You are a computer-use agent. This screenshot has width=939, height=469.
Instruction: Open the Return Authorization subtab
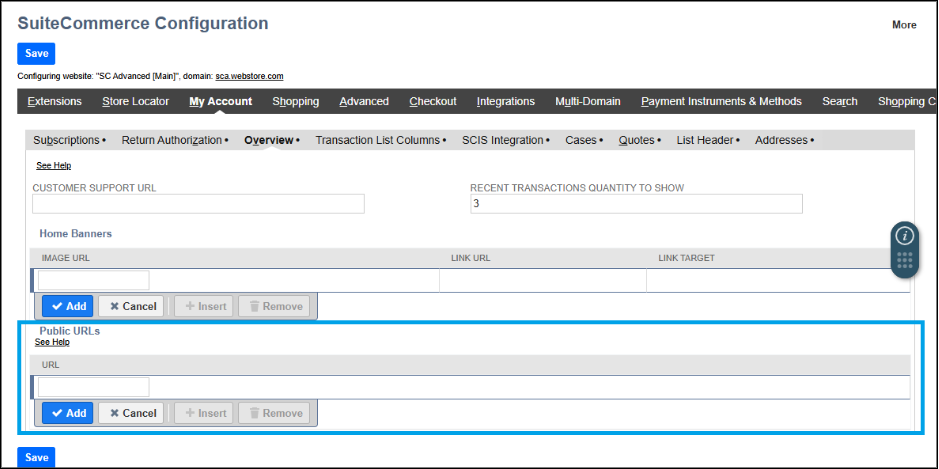click(172, 140)
